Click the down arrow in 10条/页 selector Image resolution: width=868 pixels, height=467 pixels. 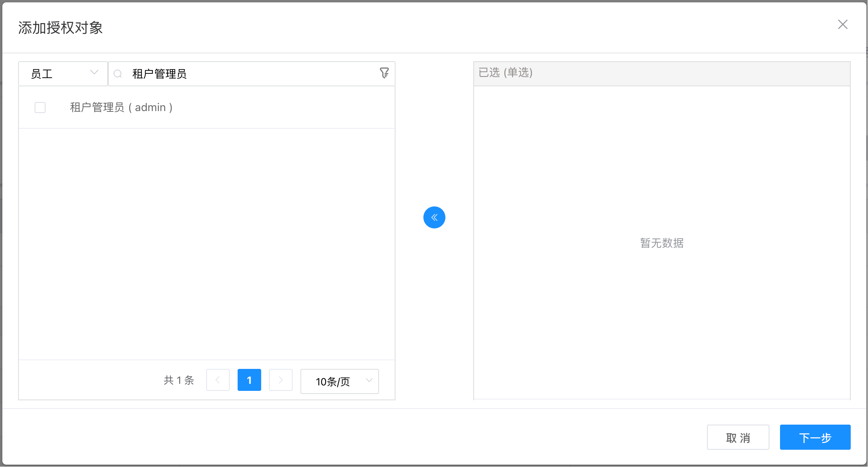tap(369, 380)
